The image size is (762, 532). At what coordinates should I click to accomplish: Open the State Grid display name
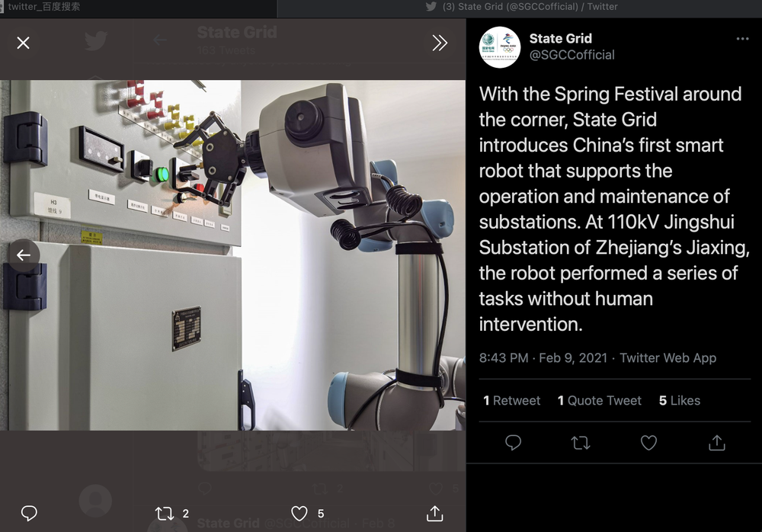coord(560,38)
